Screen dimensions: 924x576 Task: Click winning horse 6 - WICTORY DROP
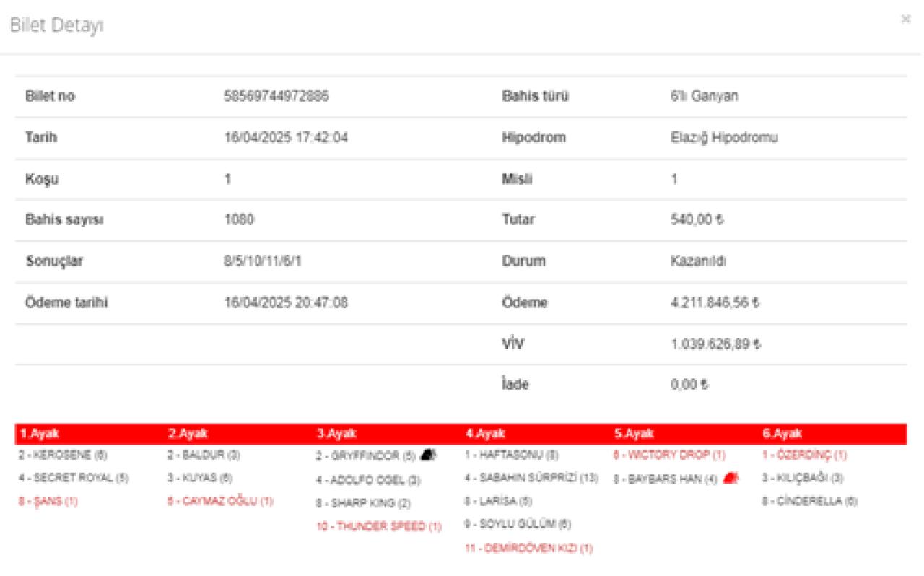click(x=669, y=455)
